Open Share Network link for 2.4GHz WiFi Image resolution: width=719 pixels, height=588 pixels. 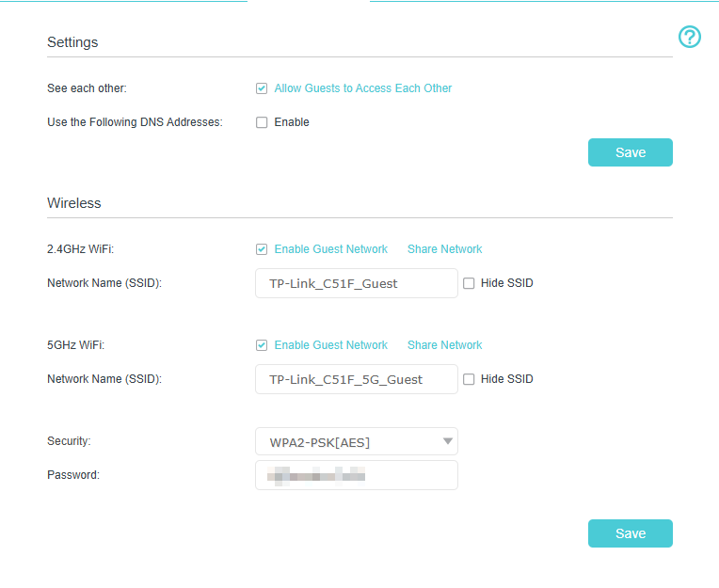444,249
